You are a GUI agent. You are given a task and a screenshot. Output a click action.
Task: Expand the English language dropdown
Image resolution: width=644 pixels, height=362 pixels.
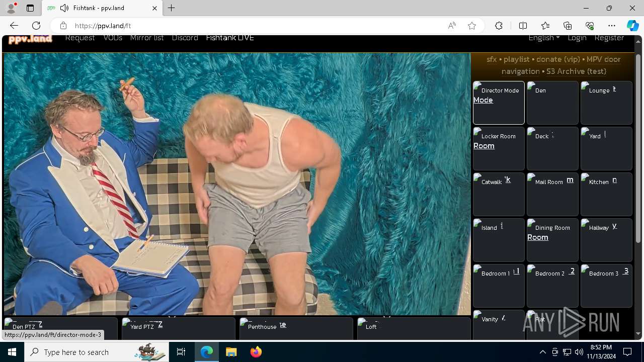(544, 38)
